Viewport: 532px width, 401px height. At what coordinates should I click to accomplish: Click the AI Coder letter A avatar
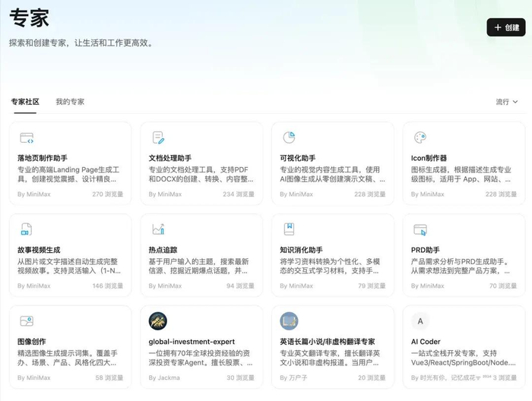[420, 321]
